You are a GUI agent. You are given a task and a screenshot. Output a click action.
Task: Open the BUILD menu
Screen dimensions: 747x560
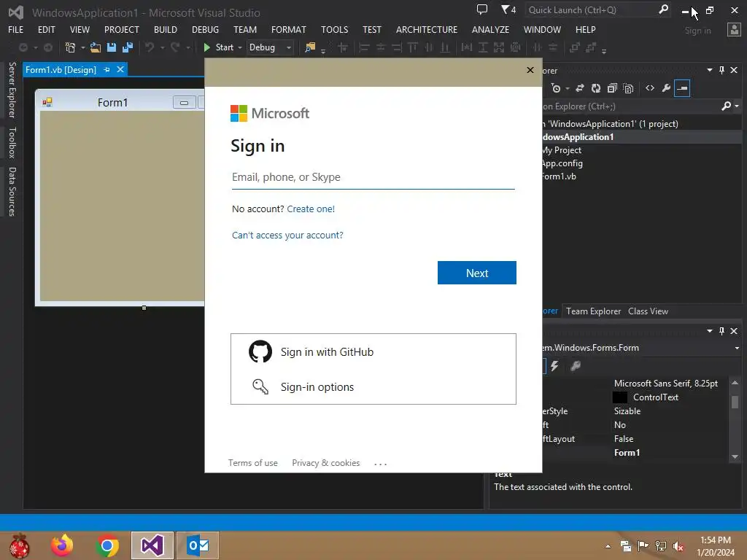coord(166,29)
